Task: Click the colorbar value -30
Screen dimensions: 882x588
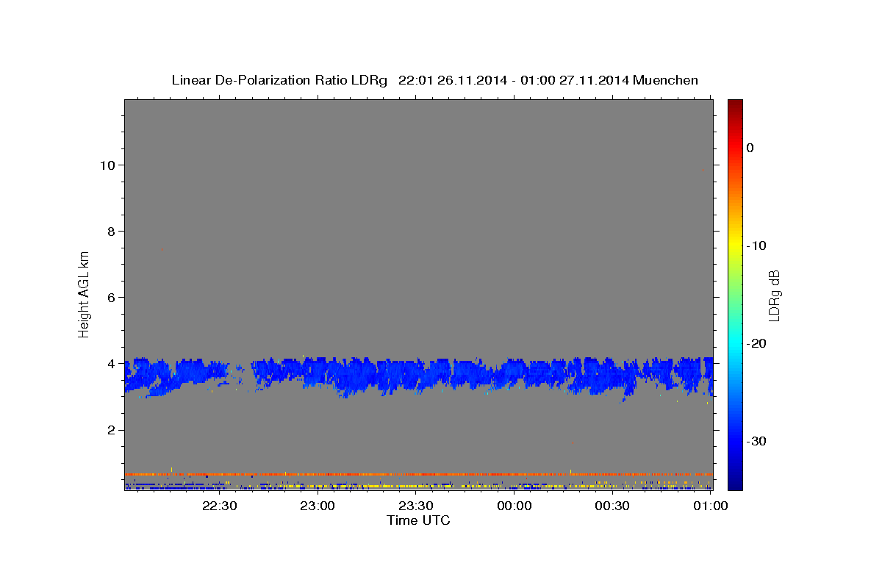Action: coord(757,441)
